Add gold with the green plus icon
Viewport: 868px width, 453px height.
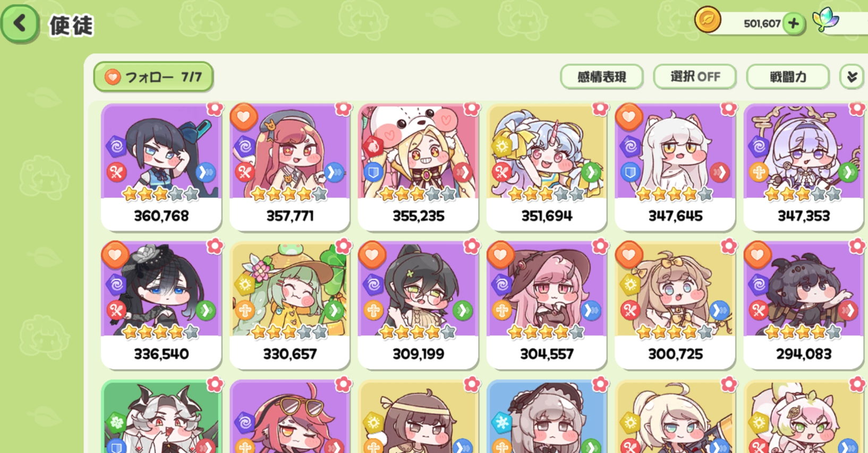(793, 23)
